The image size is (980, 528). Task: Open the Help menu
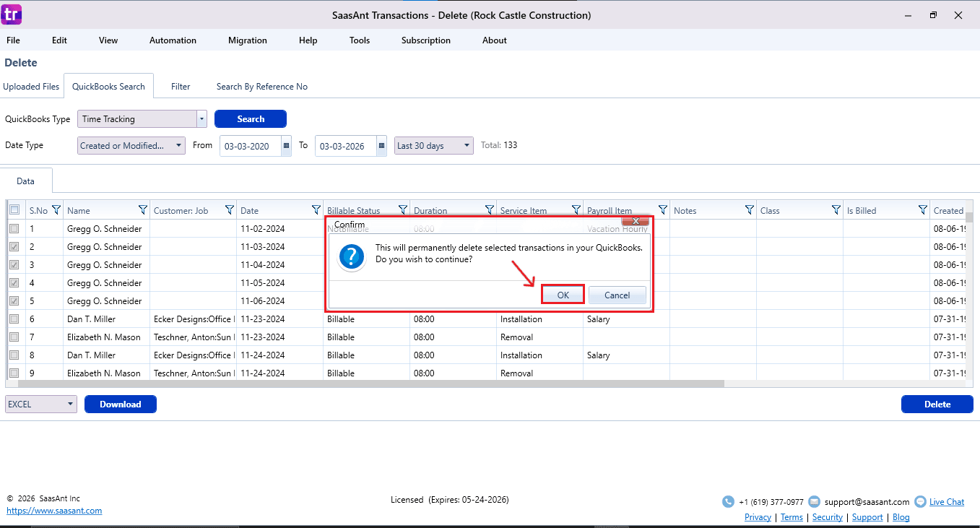(x=308, y=40)
